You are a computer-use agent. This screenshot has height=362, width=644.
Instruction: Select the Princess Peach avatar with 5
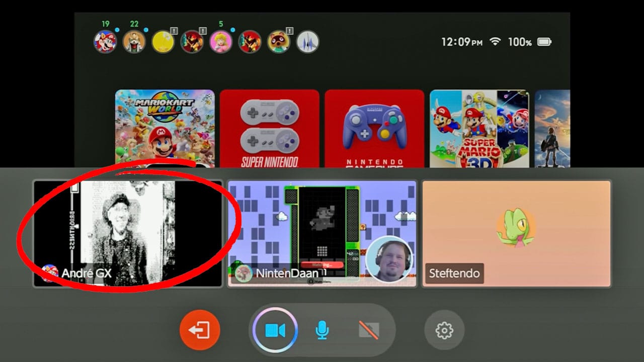pos(221,42)
